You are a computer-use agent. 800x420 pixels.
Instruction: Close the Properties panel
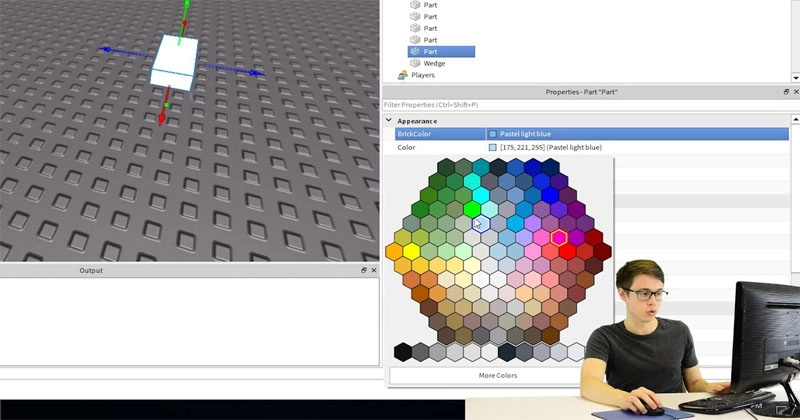[795, 92]
